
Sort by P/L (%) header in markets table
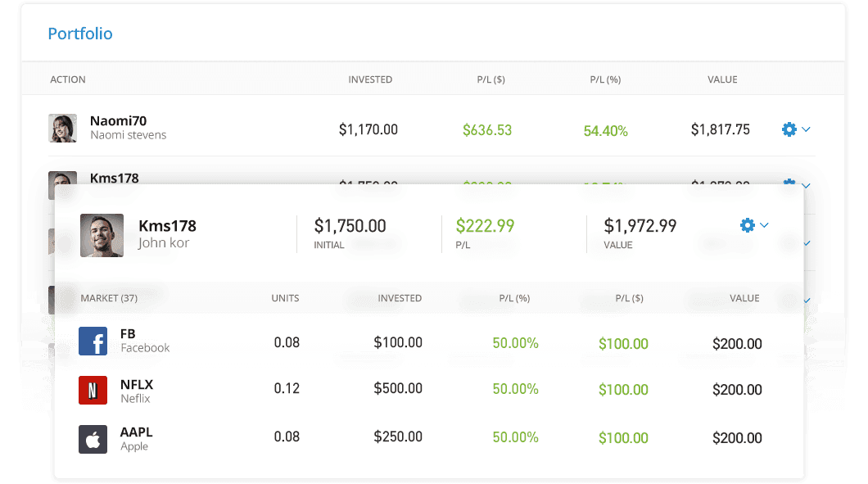point(515,298)
